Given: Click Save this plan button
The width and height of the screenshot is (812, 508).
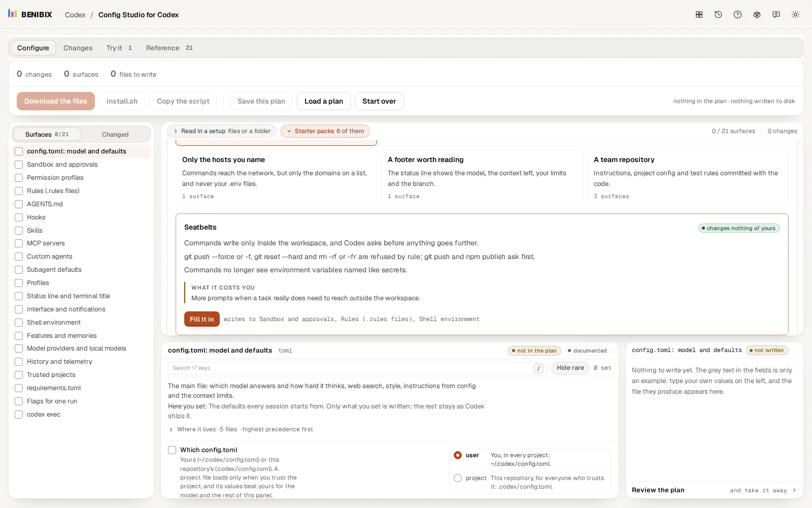Looking at the screenshot, I should [261, 101].
